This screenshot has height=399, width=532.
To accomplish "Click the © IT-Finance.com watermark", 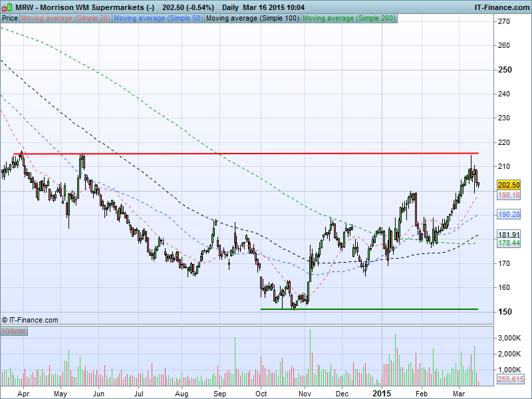I will [30, 320].
